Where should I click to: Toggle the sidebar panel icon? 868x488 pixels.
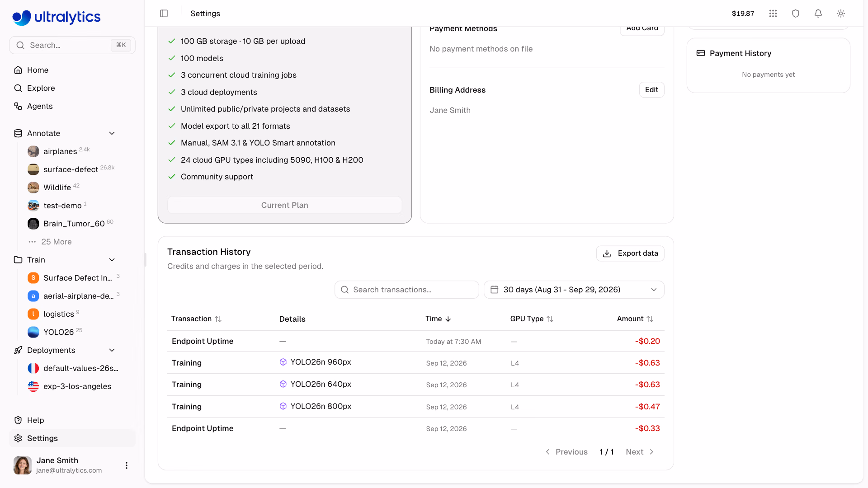tap(164, 14)
